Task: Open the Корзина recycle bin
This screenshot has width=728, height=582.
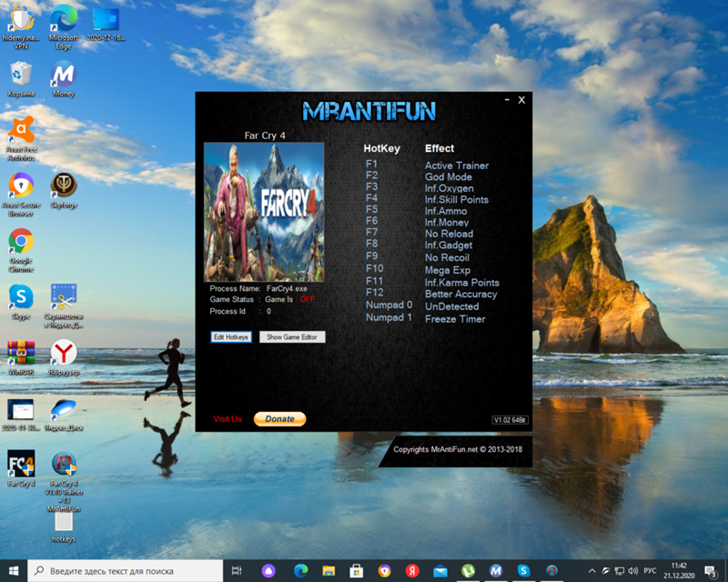Action: pos(21,79)
